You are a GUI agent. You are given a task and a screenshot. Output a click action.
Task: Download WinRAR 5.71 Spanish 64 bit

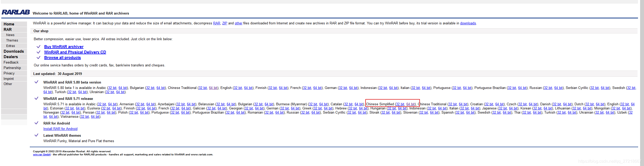(x=470, y=113)
